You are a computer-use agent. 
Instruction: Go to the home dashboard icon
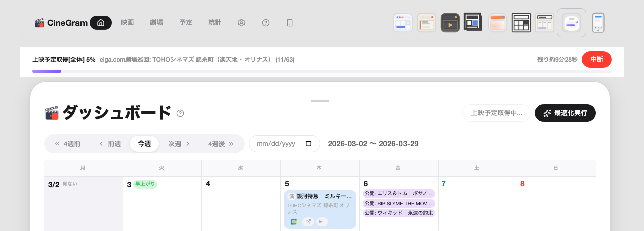coord(101,23)
